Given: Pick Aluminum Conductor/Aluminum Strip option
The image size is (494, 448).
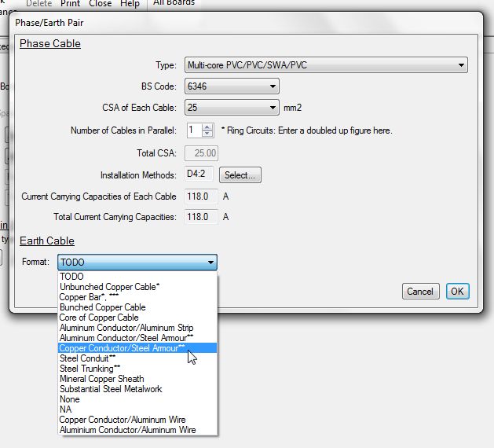Looking at the screenshot, I should click(137, 328).
